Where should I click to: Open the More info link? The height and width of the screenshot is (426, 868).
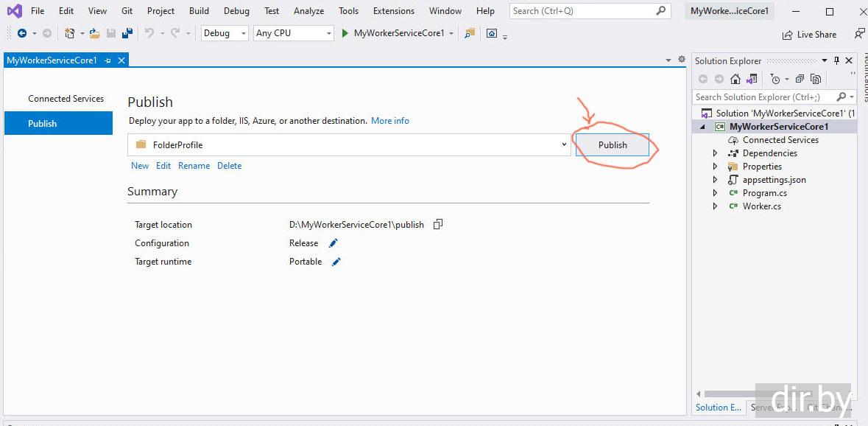pyautogui.click(x=389, y=121)
